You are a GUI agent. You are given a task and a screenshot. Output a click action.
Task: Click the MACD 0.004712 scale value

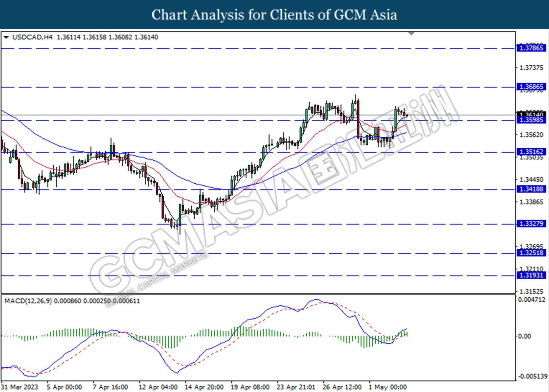pyautogui.click(x=531, y=300)
